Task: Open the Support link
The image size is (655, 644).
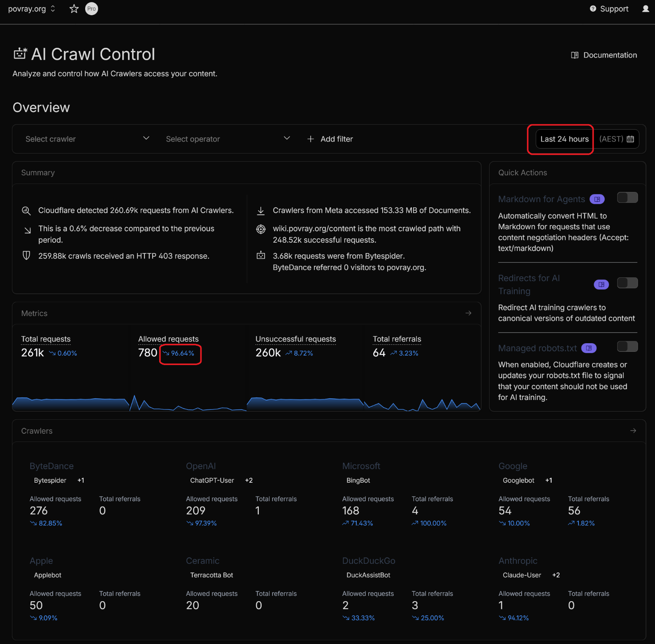Action: 609,9
